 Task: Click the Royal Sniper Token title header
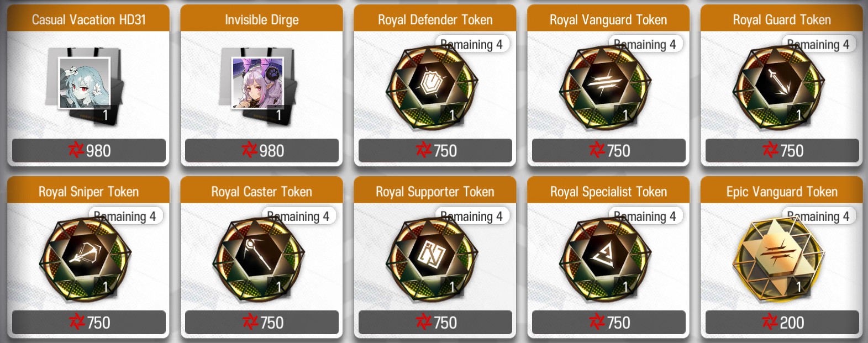pos(88,191)
